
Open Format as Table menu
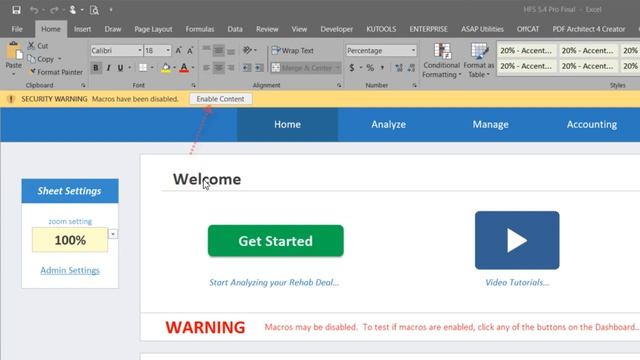478,60
